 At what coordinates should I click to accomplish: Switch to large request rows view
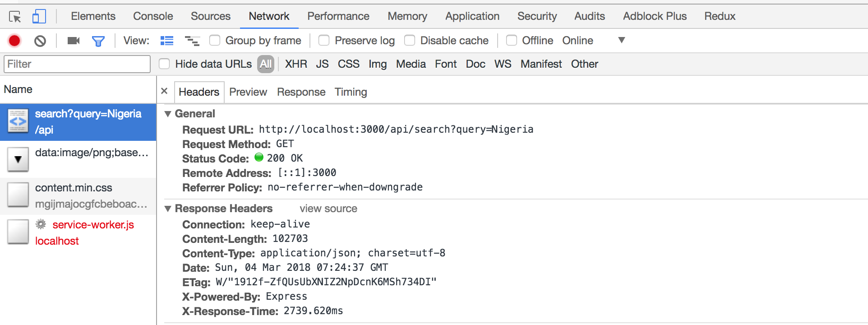pyautogui.click(x=167, y=41)
